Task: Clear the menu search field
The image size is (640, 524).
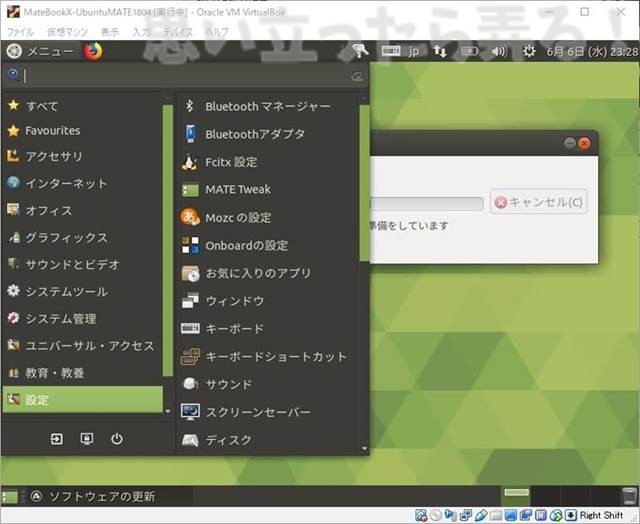Action: 357,76
